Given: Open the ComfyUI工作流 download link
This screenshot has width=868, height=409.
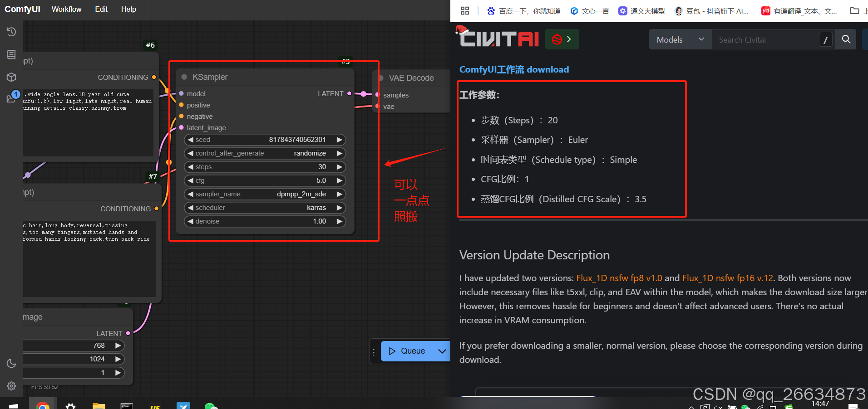Looking at the screenshot, I should 514,69.
